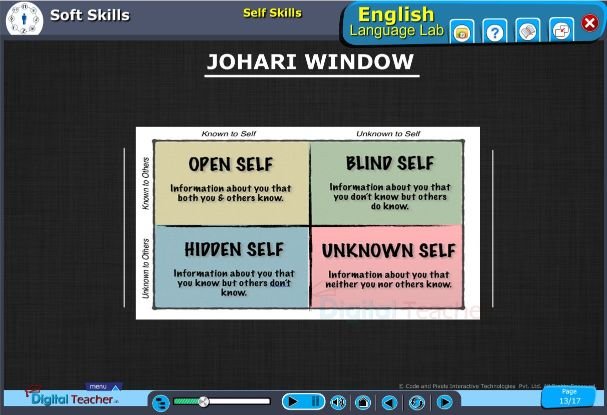Click the Digital Teacher logo
Image resolution: width=607 pixels, height=415 pixels.
pos(72,399)
